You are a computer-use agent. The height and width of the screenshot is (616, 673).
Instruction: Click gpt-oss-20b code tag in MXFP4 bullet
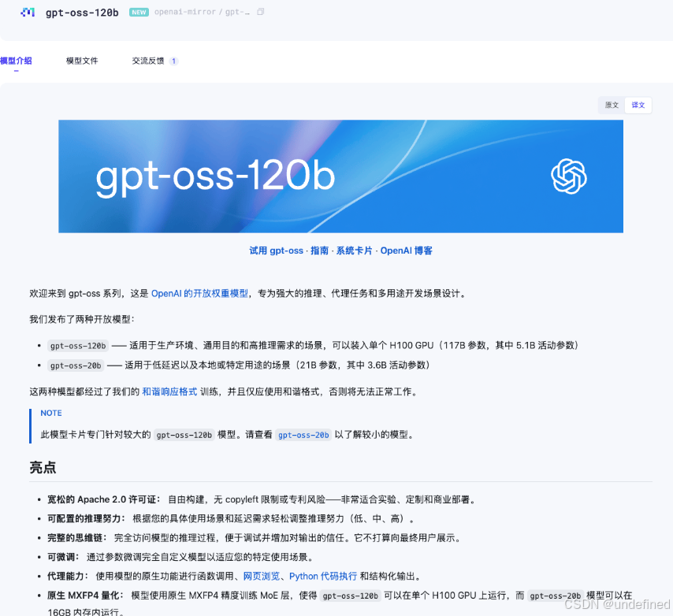(x=556, y=596)
